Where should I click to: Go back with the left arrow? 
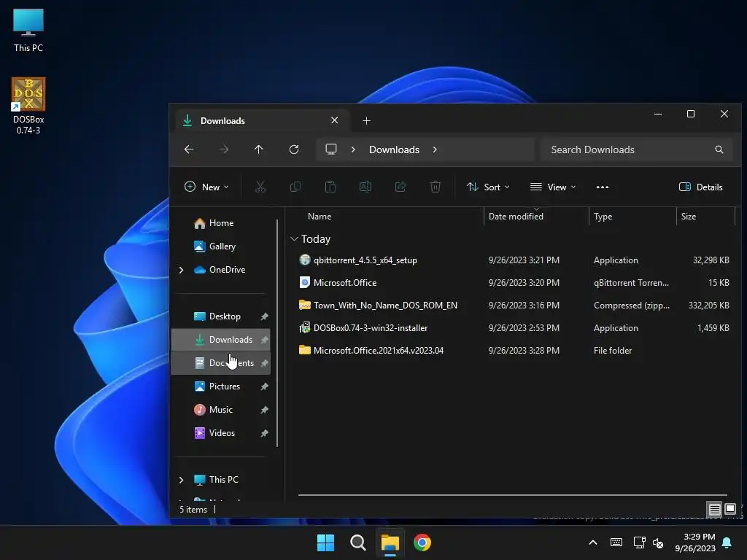pos(189,149)
